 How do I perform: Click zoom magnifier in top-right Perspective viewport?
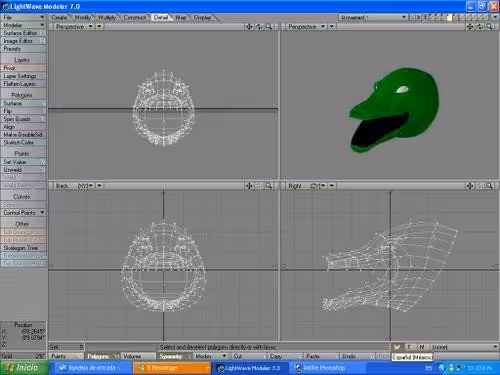click(x=489, y=27)
